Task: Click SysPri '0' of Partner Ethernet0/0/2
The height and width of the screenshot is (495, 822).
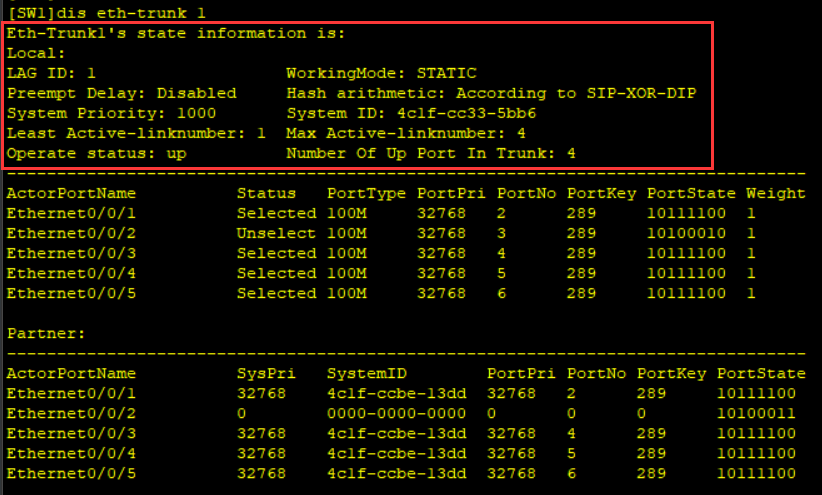Action: 241,413
